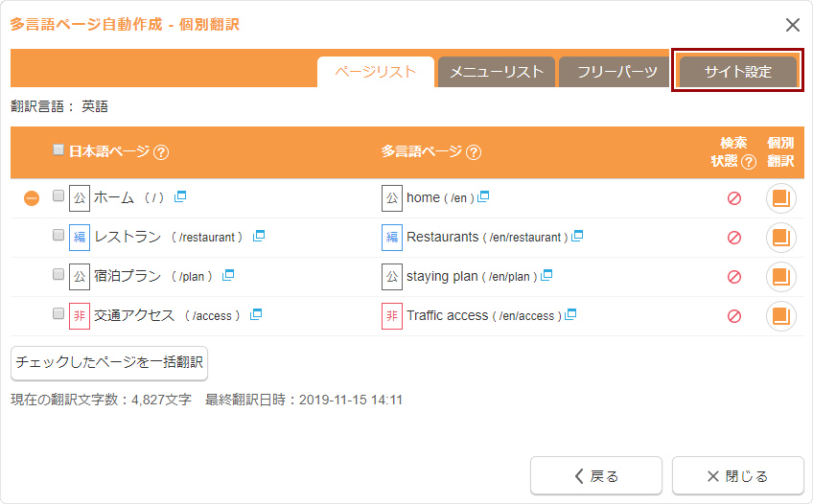Click the Restaurants page name
The image size is (813, 504).
pyautogui.click(x=442, y=238)
